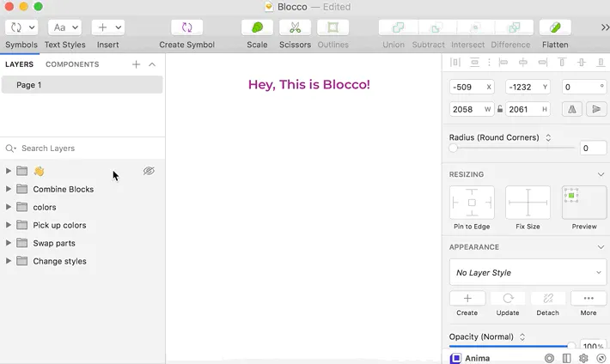Edit the X position field

pos(472,87)
